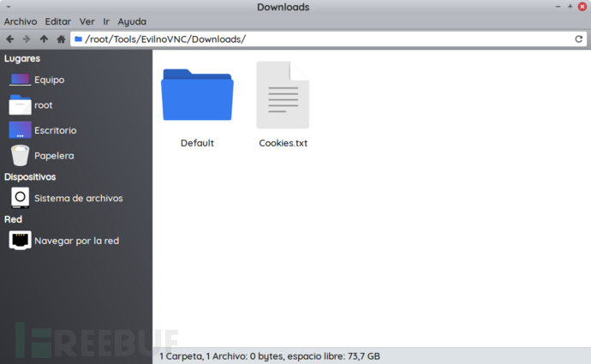This screenshot has height=364, width=591.
Task: Click the Lugares section header
Action: pos(22,58)
